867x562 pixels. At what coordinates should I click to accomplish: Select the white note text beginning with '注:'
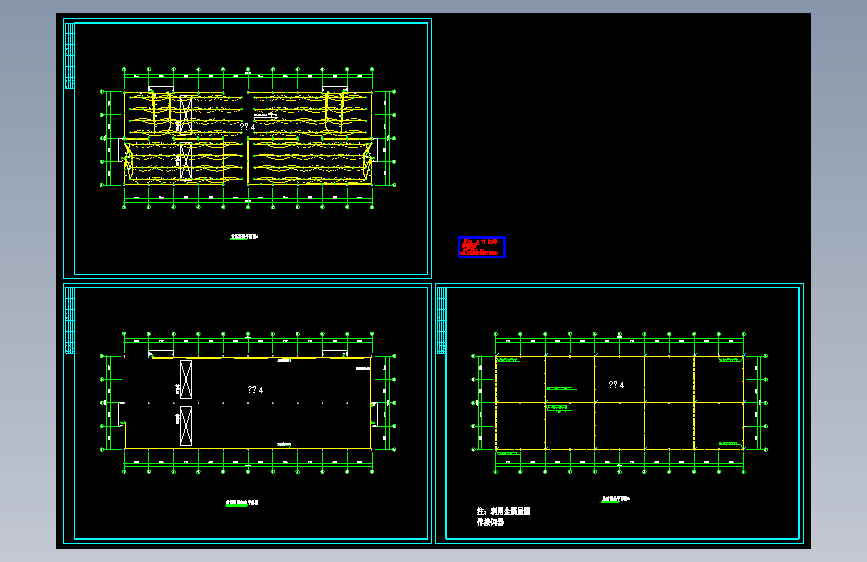pos(503,516)
